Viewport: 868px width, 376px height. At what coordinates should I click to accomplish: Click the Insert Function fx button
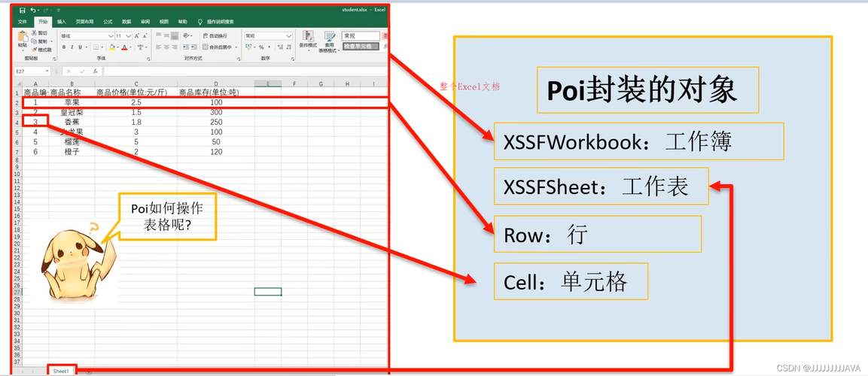95,71
